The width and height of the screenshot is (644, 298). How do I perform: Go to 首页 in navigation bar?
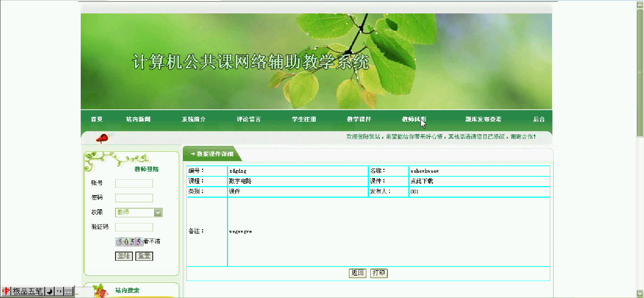(x=97, y=119)
